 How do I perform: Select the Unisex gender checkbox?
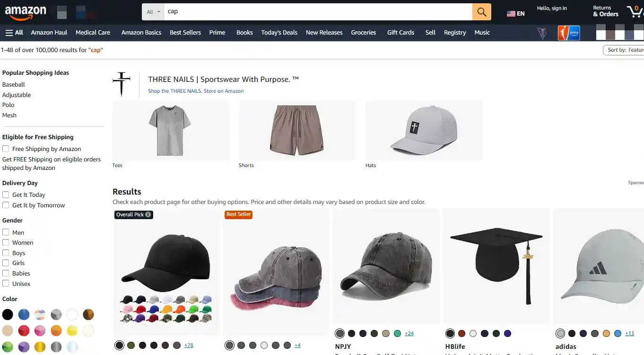tap(6, 284)
